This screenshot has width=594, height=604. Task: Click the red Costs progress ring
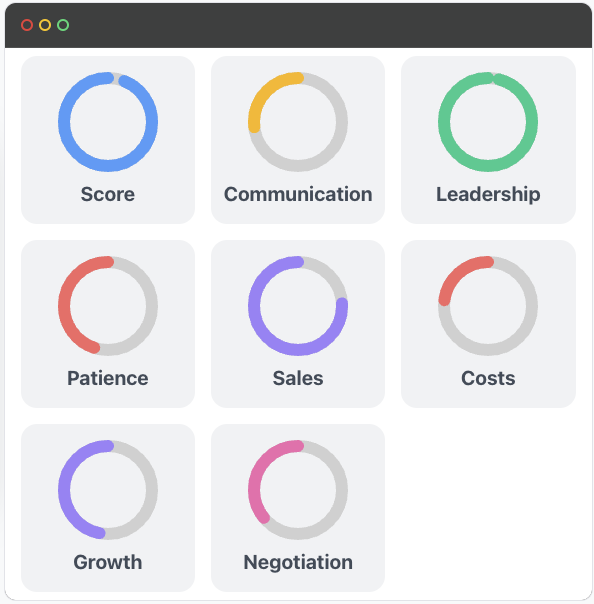488,306
